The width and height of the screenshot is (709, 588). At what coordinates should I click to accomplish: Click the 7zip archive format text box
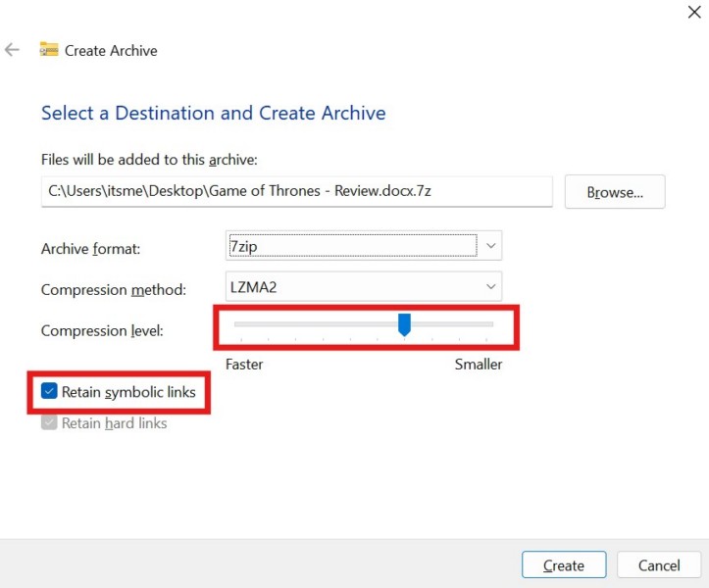click(352, 248)
